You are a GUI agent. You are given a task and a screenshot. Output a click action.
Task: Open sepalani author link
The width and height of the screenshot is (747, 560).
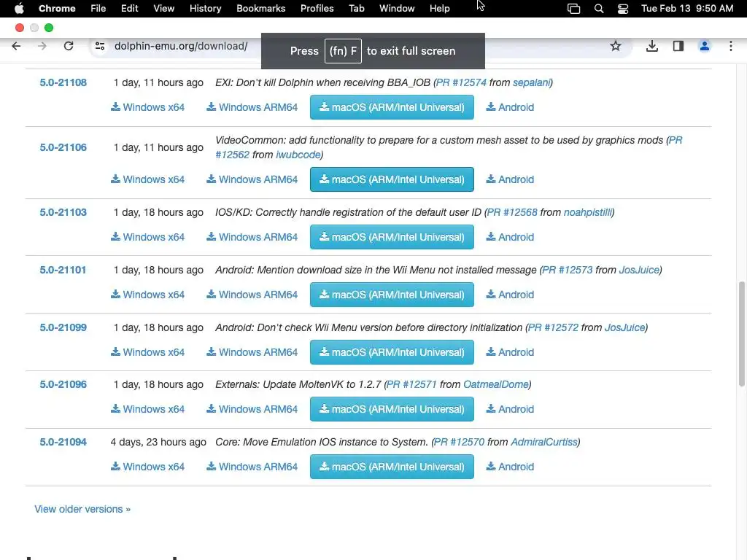tap(531, 82)
